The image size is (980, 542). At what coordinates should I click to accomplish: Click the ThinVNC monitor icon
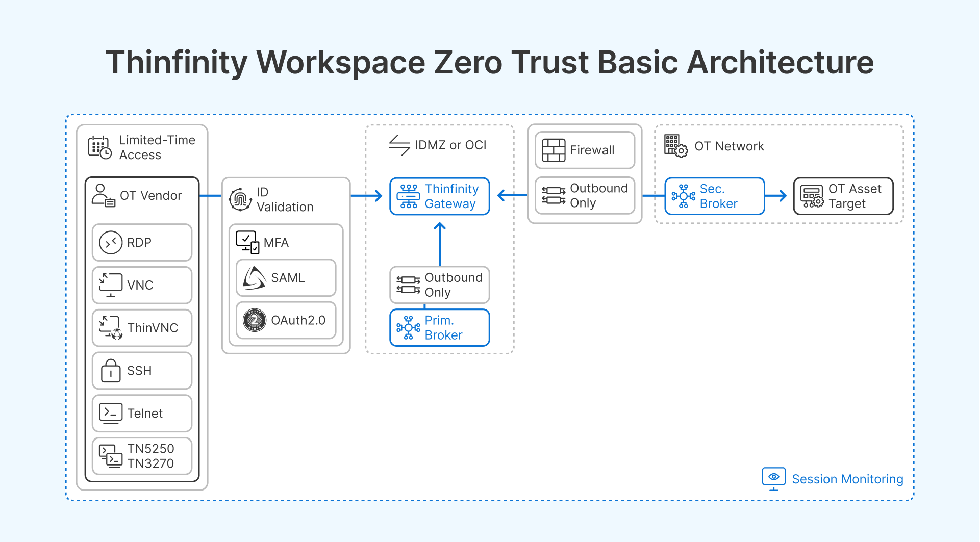click(x=111, y=328)
